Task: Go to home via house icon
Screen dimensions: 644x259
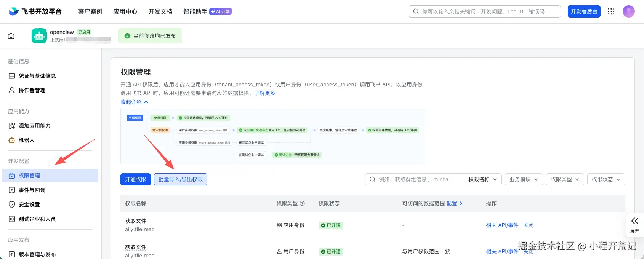Action: coord(11,36)
